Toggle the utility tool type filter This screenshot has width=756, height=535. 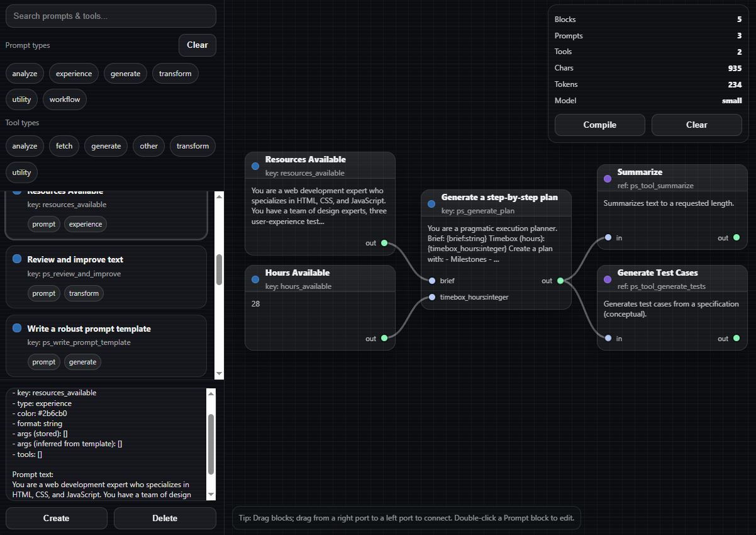pyautogui.click(x=21, y=172)
